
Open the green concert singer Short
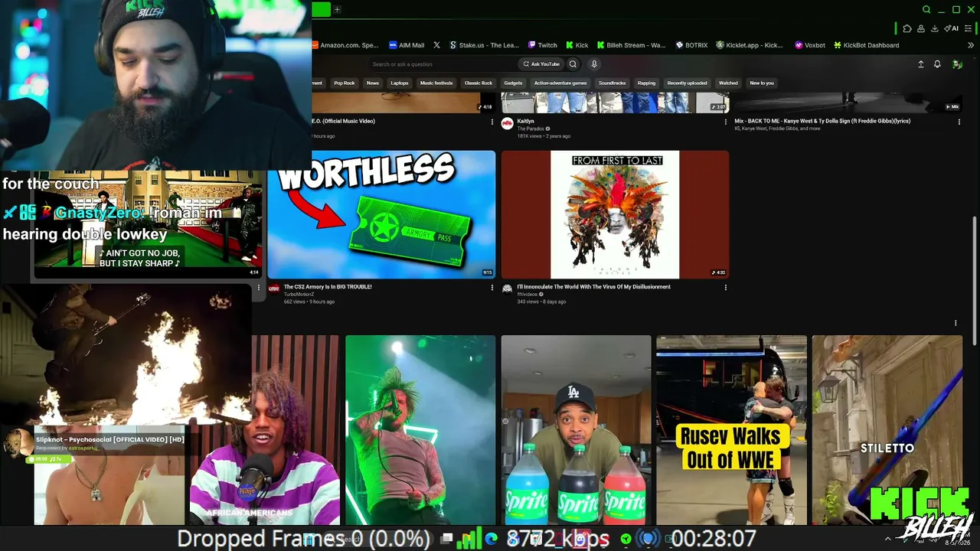(x=420, y=430)
